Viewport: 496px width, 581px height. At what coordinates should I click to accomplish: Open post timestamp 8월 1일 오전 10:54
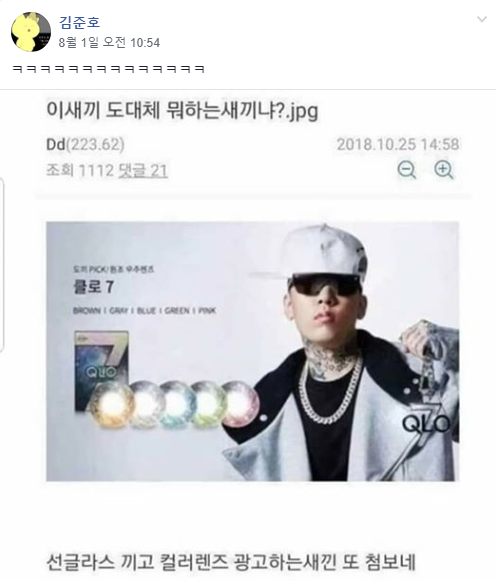point(109,43)
